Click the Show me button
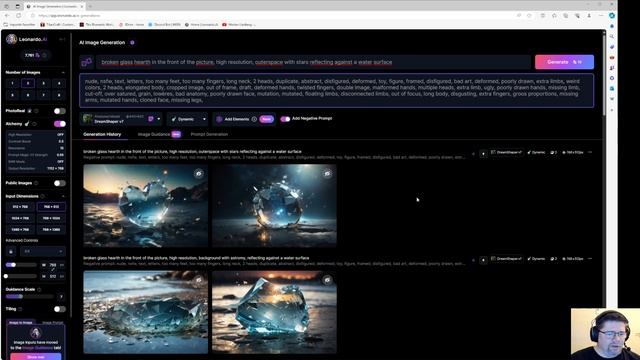This screenshot has height=360, width=640. tap(36, 357)
